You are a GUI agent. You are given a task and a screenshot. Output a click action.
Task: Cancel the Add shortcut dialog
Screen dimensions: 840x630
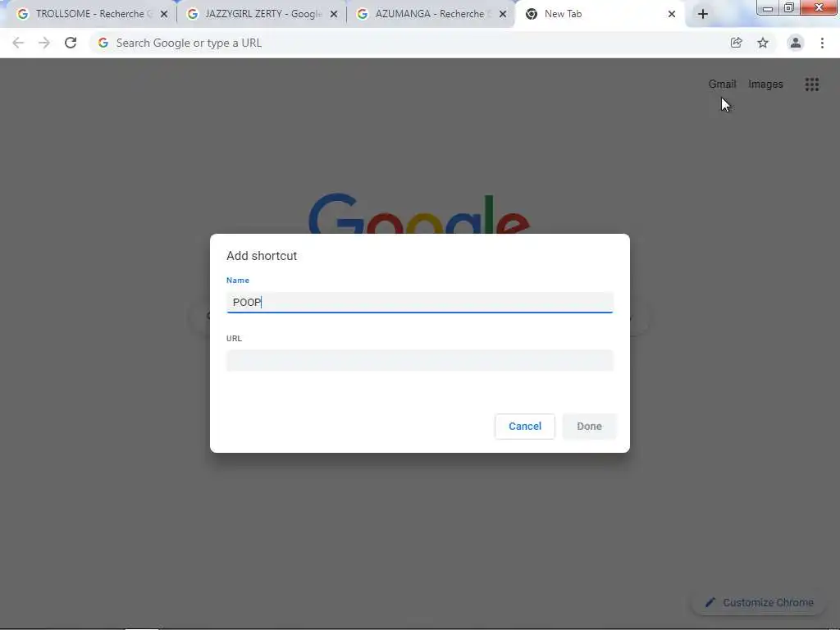[524, 427]
